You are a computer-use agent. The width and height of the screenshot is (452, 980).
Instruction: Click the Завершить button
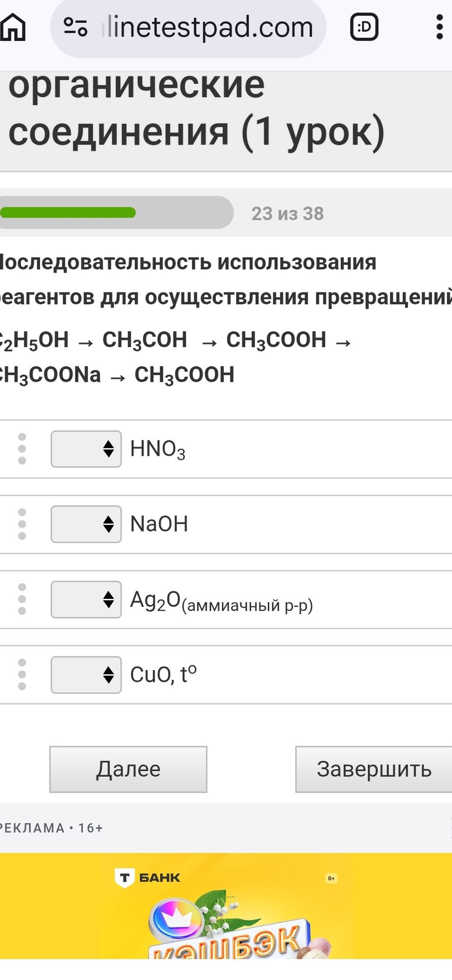(373, 769)
